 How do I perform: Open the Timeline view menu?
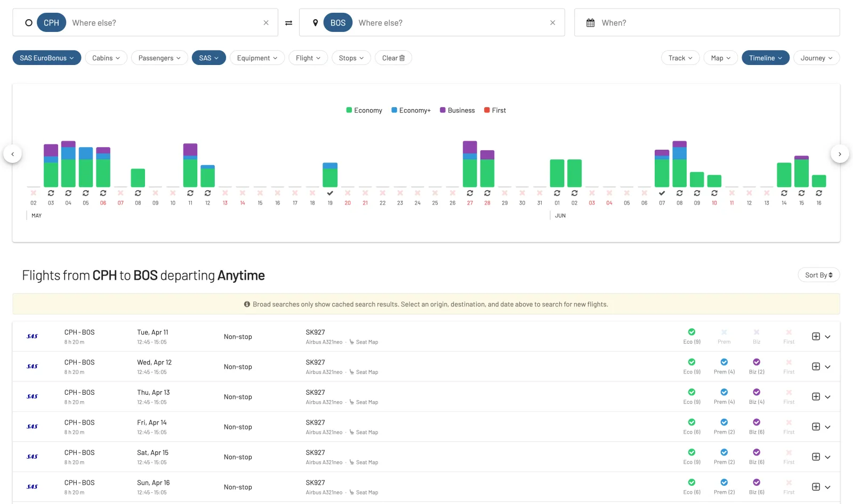tap(766, 58)
